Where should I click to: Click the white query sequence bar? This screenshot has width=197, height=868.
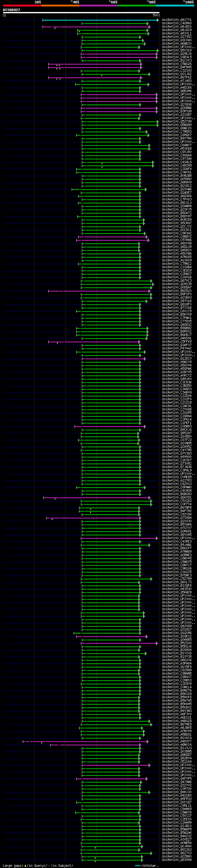(81, 13)
